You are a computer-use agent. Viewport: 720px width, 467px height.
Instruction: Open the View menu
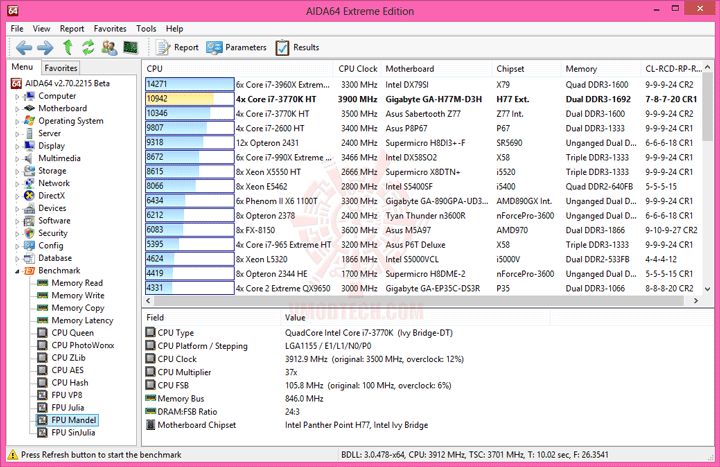41,28
